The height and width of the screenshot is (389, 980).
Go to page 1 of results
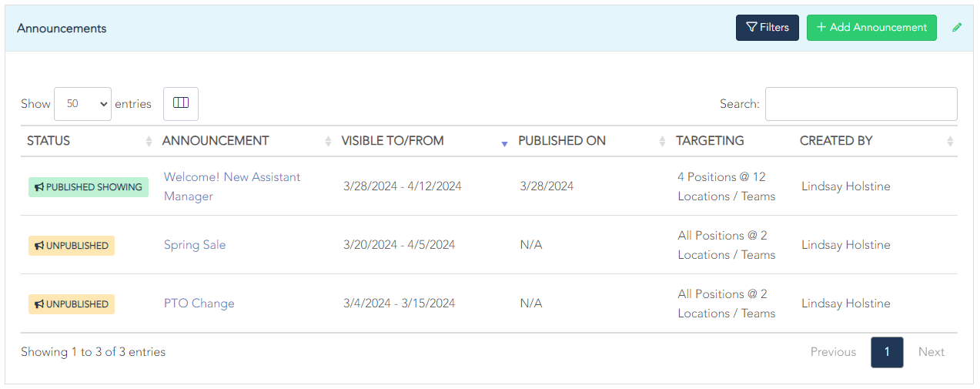[x=887, y=352]
